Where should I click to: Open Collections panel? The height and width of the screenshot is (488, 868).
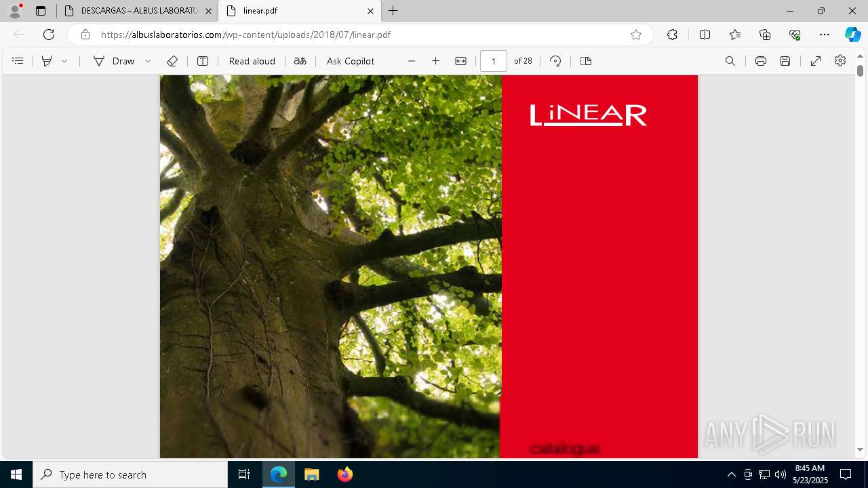click(765, 35)
